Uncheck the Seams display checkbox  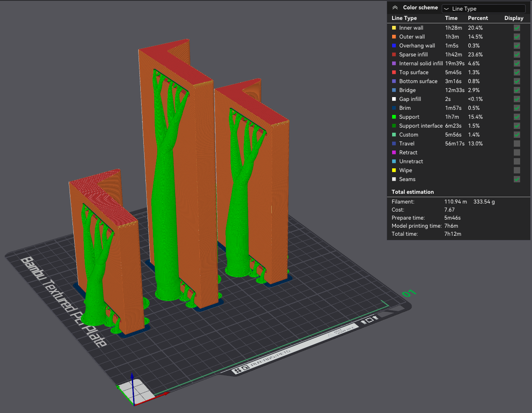tap(517, 179)
